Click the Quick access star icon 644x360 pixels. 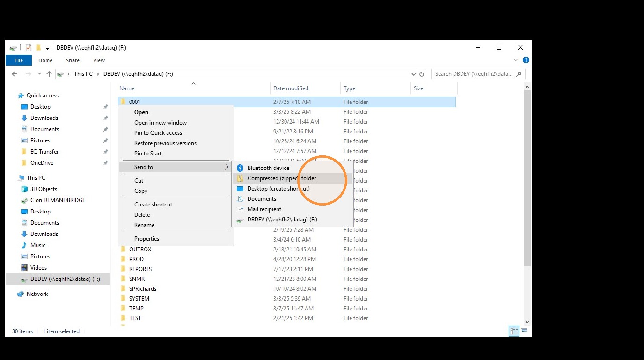[21, 96]
